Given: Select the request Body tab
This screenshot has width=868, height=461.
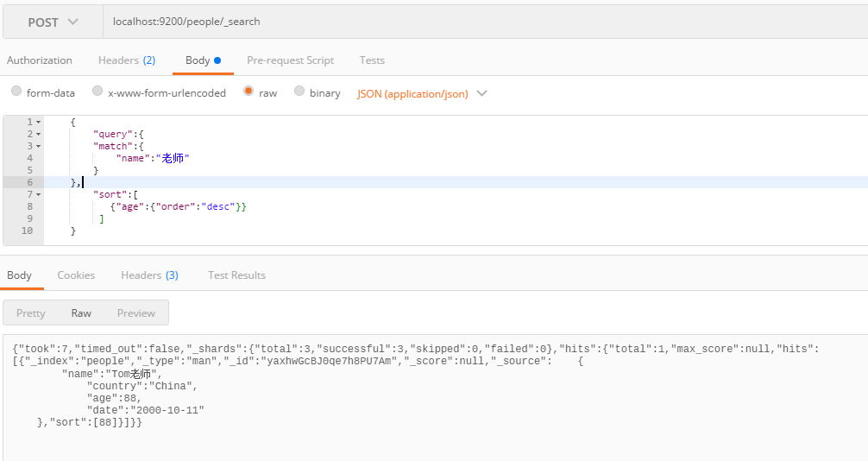Looking at the screenshot, I should (203, 60).
